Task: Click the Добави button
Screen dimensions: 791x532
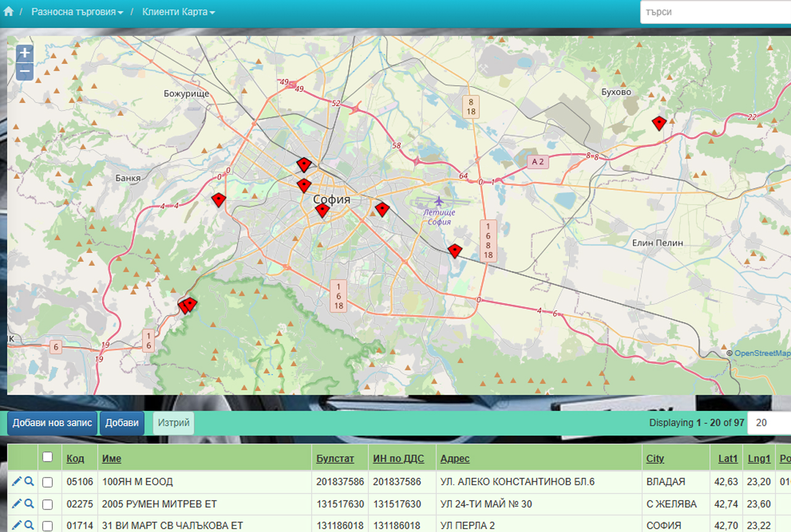Action: click(x=122, y=423)
